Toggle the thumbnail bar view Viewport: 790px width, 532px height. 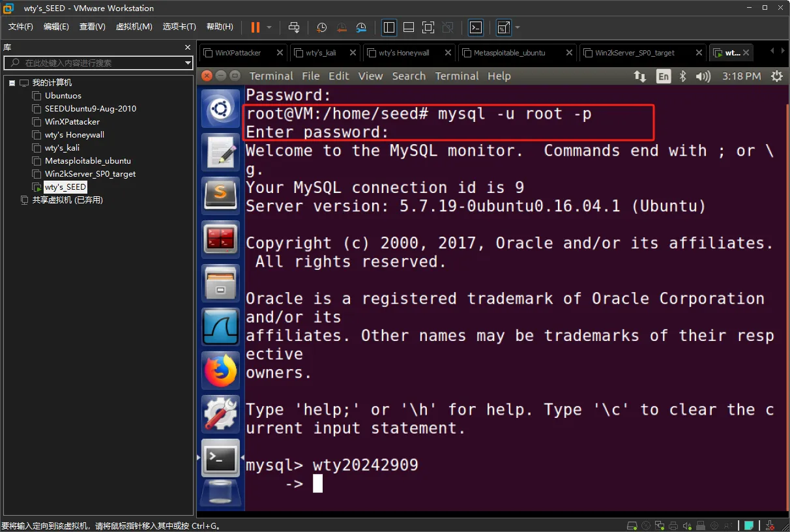[409, 27]
